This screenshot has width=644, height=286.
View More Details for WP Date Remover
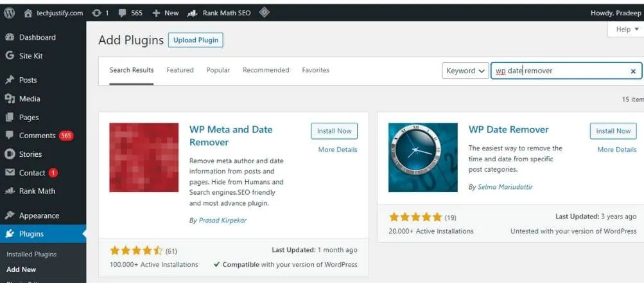click(616, 150)
